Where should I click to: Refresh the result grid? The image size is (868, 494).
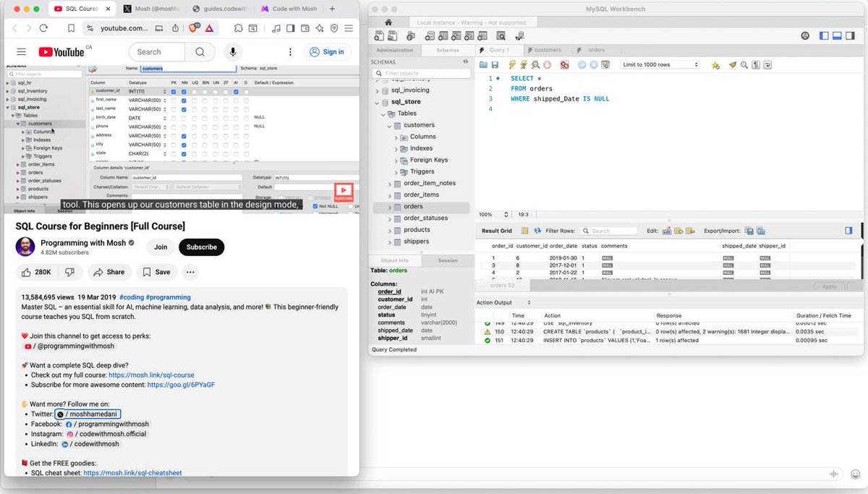coord(537,231)
